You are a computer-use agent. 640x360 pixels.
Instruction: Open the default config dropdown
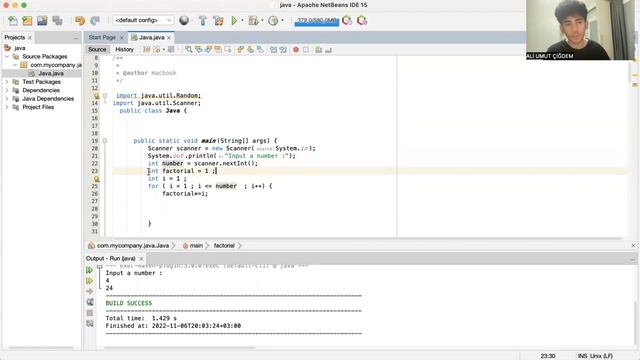(x=143, y=20)
